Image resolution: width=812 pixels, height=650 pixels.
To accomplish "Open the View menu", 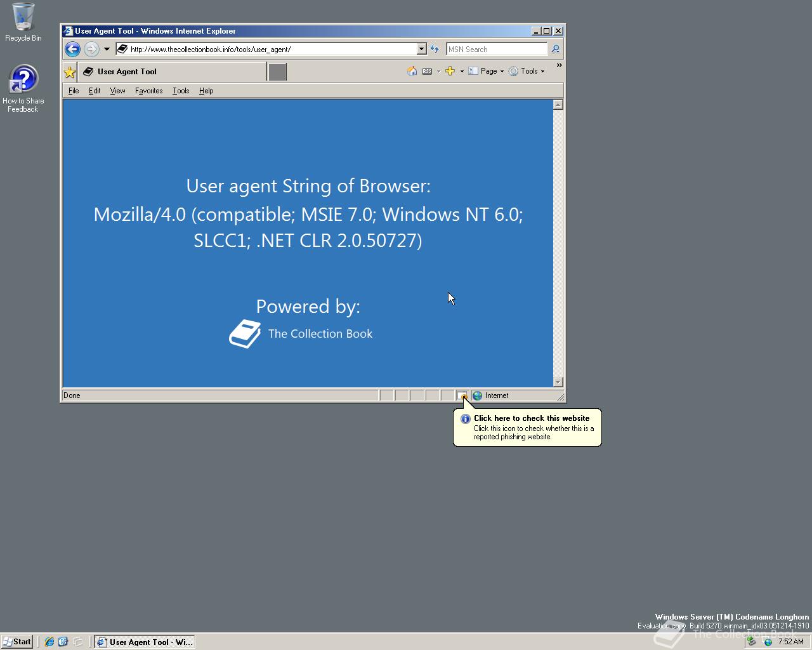I will (117, 91).
